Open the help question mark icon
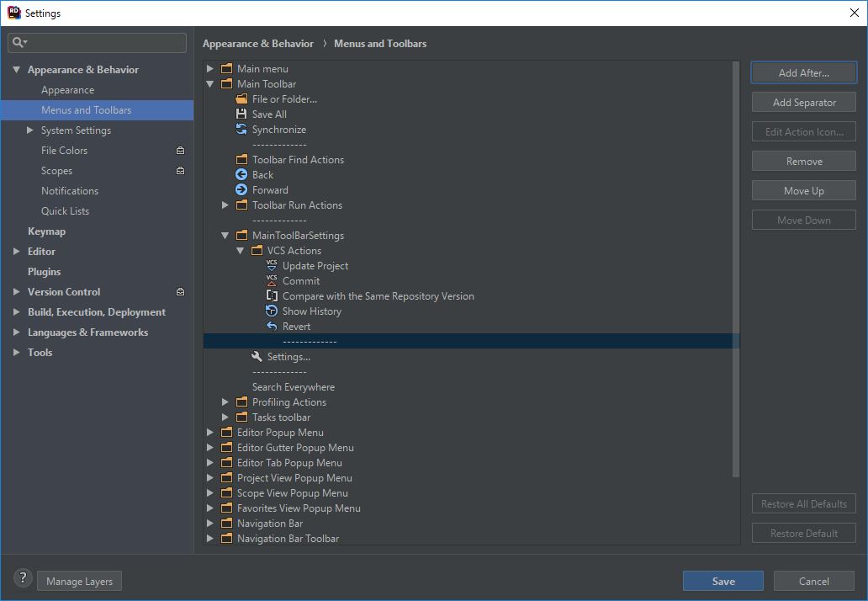This screenshot has width=868, height=601. click(x=23, y=578)
